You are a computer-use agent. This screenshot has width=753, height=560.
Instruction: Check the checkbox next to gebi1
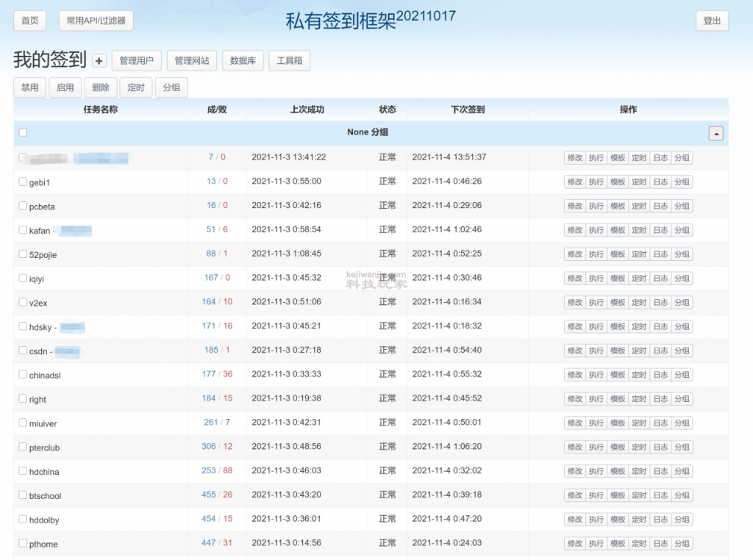[23, 182]
